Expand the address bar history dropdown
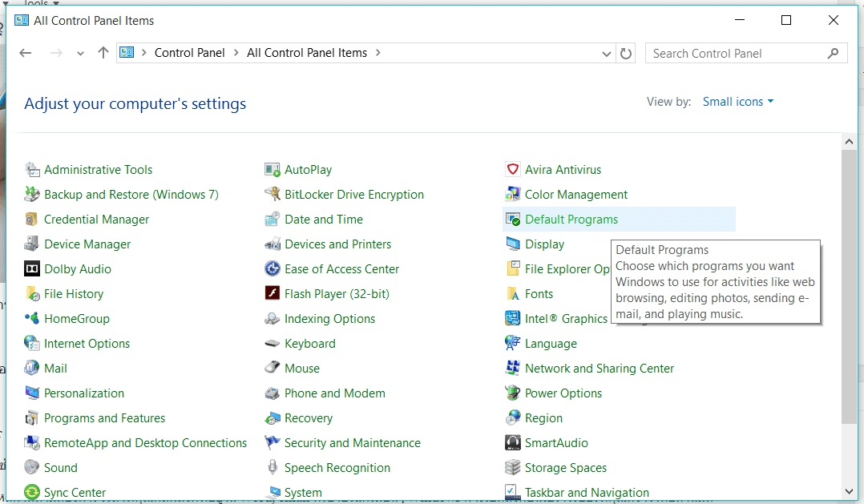The height and width of the screenshot is (504, 864). 607,53
